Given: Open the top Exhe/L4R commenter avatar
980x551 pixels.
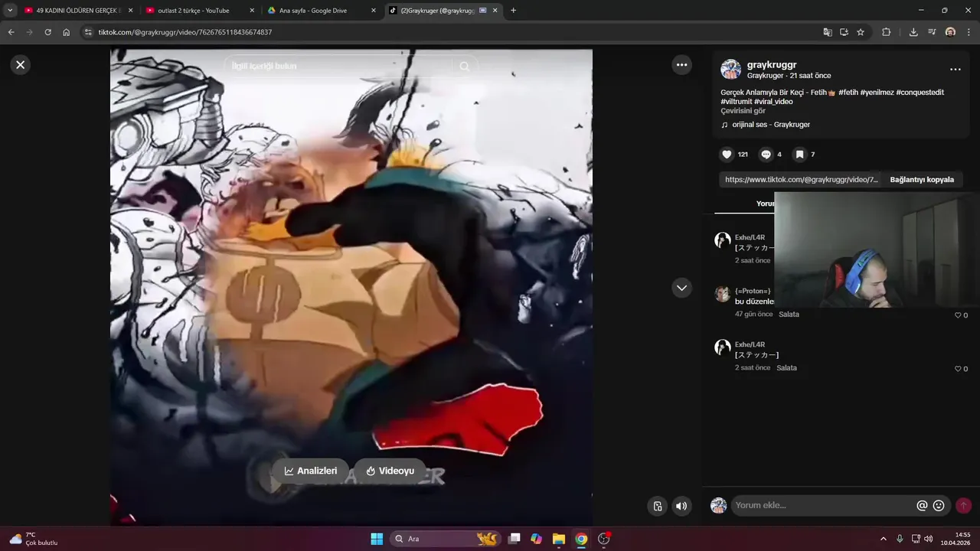Looking at the screenshot, I should point(723,240).
